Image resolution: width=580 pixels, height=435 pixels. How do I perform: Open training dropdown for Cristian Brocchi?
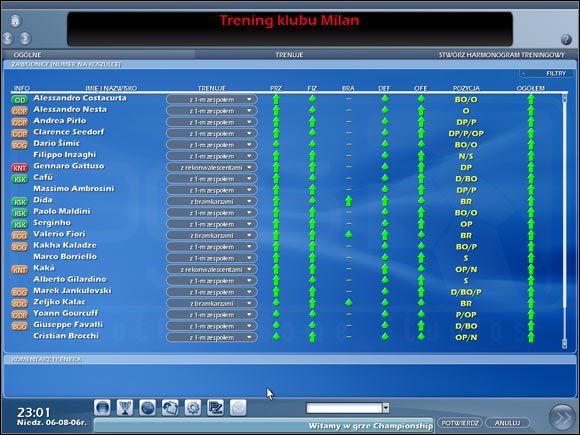tap(212, 337)
